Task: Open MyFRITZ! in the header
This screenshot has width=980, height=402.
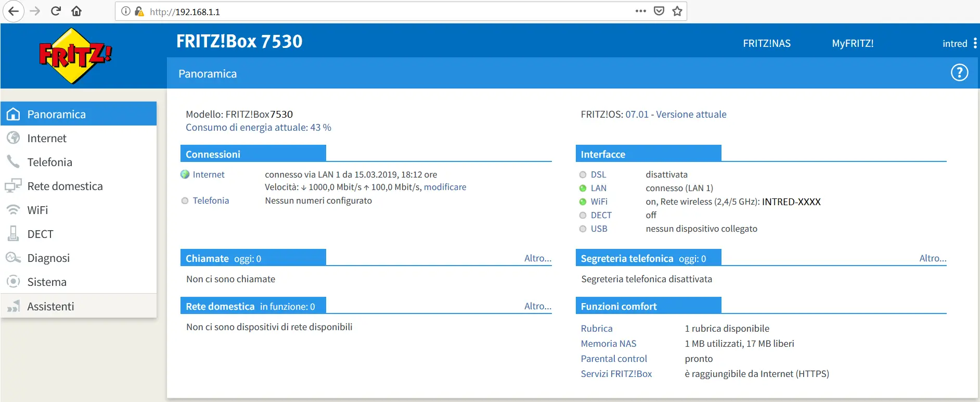Action: [853, 43]
